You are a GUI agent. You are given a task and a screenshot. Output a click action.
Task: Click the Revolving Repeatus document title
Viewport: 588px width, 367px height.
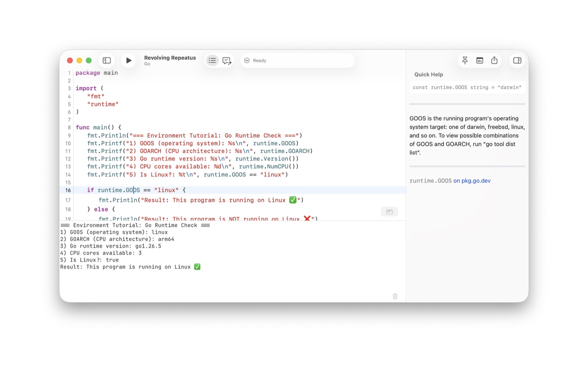[170, 58]
